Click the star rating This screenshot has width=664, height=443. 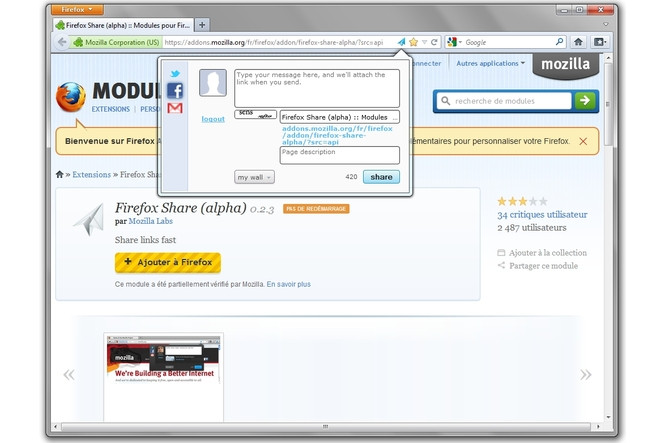[523, 201]
